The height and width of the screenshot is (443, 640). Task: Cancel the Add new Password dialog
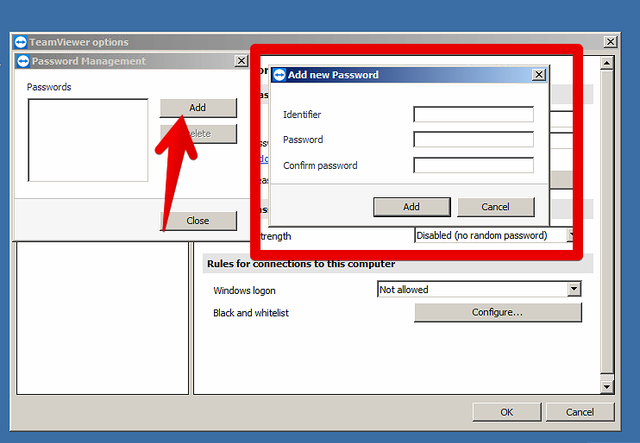click(x=496, y=207)
